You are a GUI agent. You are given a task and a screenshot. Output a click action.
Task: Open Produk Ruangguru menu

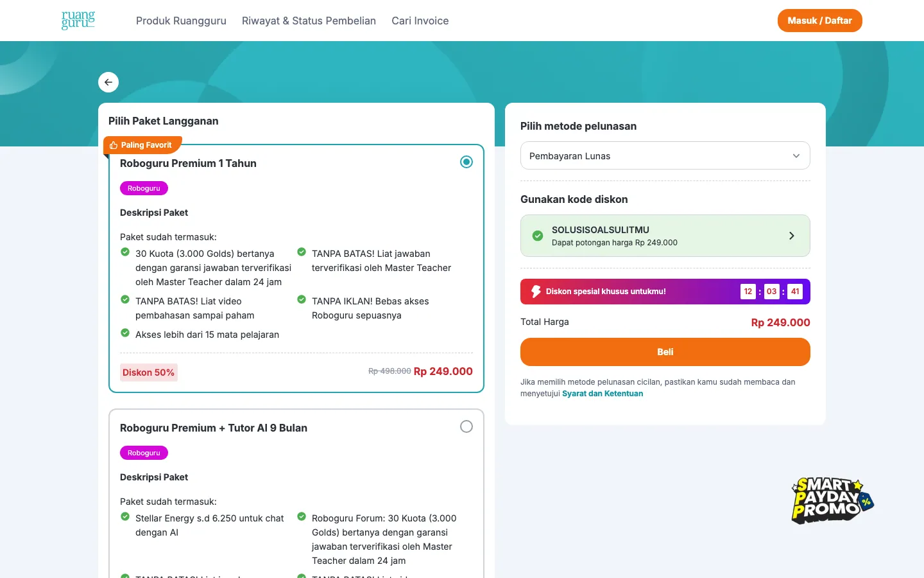181,21
